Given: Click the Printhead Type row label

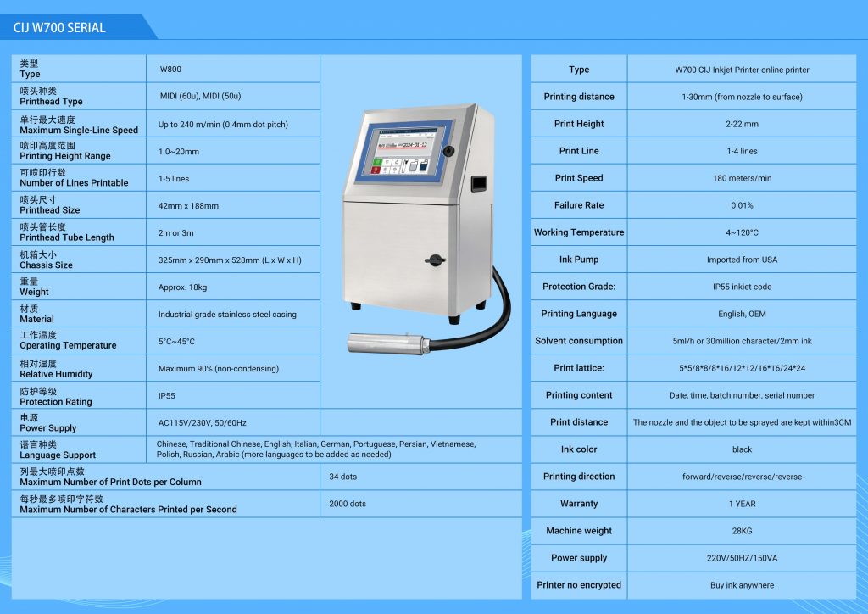Looking at the screenshot, I should coord(51,96).
